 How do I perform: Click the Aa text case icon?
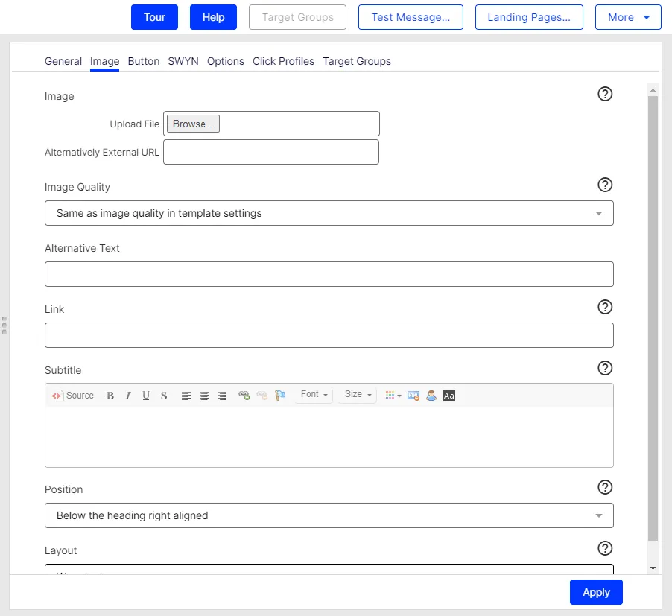click(x=449, y=396)
